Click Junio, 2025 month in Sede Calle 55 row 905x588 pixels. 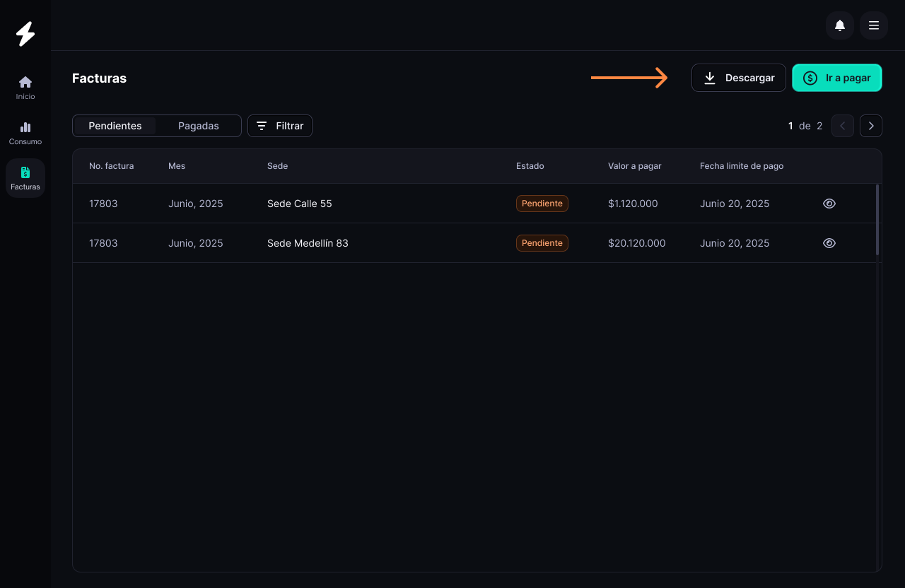(x=196, y=204)
